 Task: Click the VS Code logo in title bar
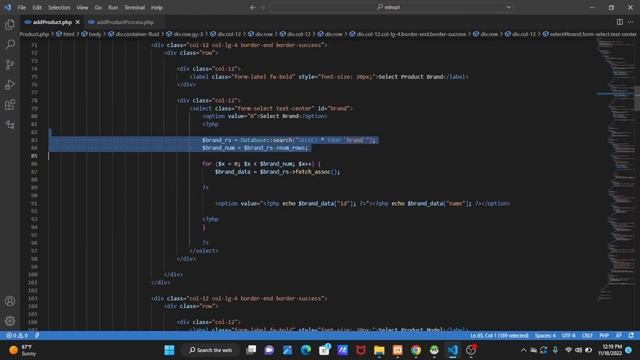[x=8, y=7]
